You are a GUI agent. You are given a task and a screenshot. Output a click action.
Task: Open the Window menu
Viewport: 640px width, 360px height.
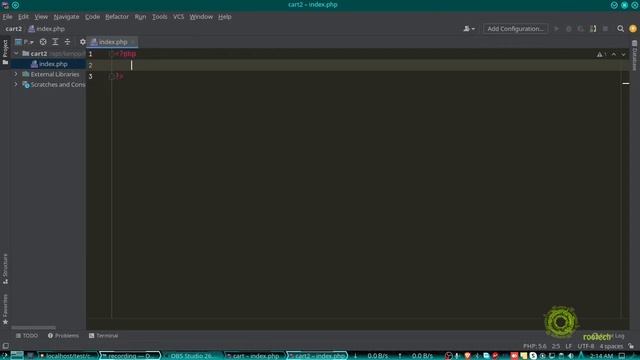201,17
